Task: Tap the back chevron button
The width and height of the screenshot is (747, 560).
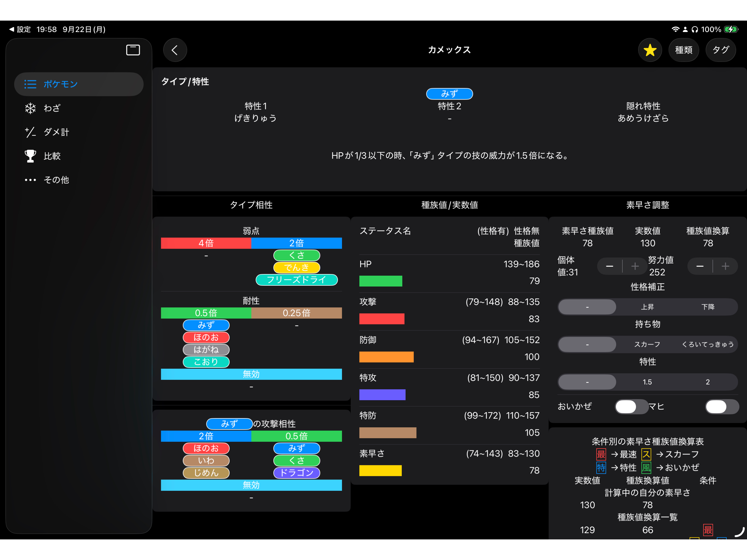Action: click(175, 50)
